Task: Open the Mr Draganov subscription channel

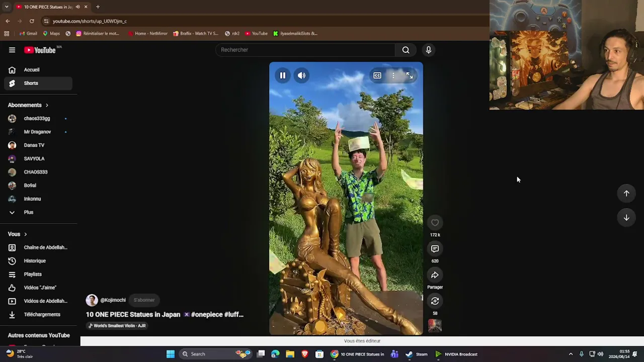Action: click(x=38, y=132)
